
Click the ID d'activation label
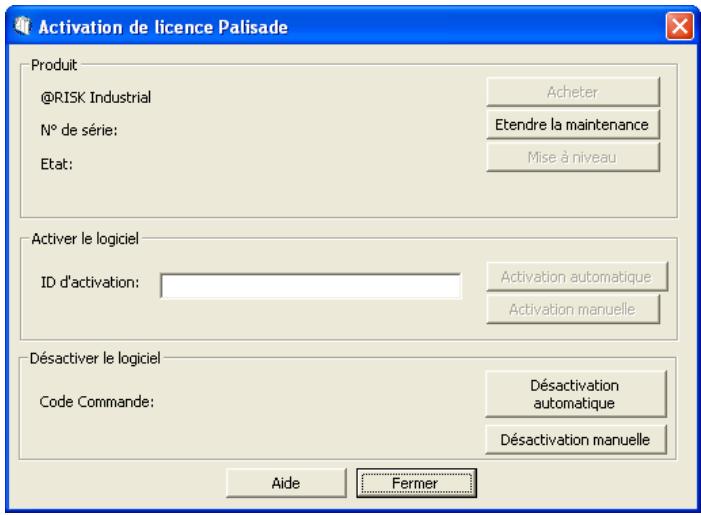pos(90,282)
